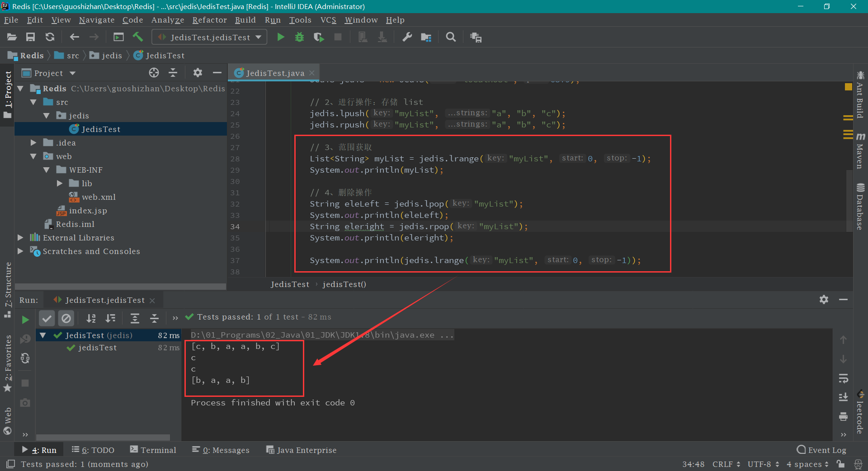This screenshot has height=471, width=868.
Task: Switch to the Terminal tool window tab
Action: (x=153, y=450)
